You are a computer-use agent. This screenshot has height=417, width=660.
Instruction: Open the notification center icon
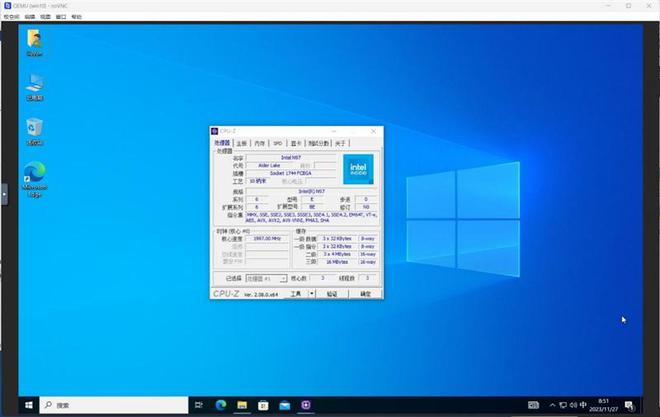[x=629, y=405]
